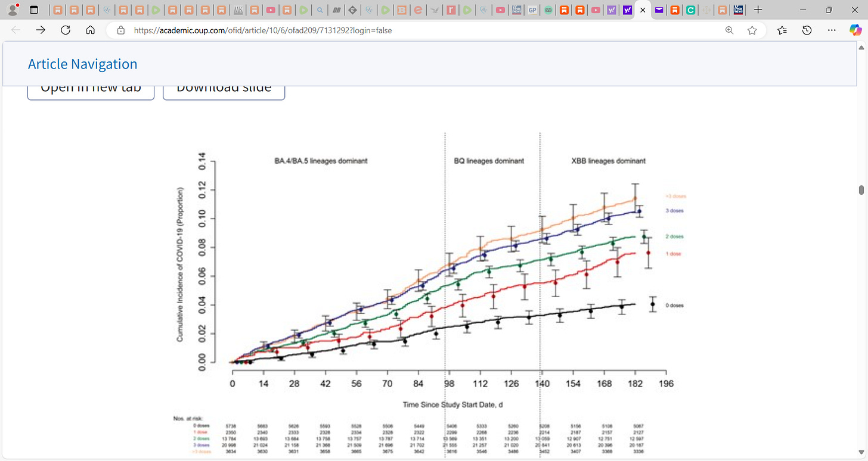Click the 'BQ lineages dominant' label
Image resolution: width=868 pixels, height=461 pixels.
(489, 161)
